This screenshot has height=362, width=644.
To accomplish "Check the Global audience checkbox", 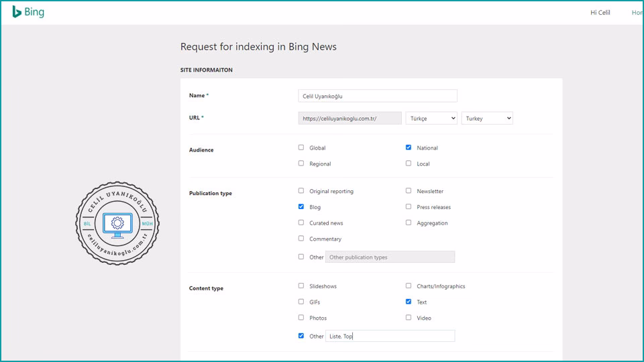I will point(301,147).
